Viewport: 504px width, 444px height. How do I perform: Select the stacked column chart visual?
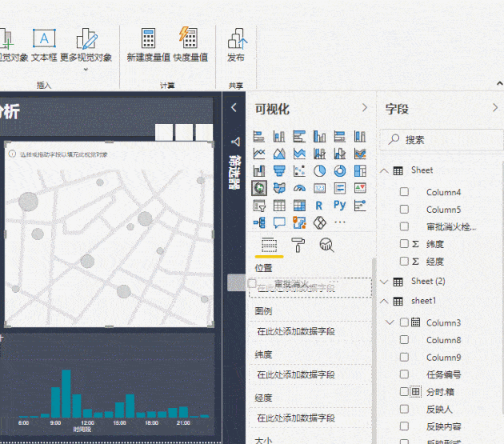[x=279, y=137]
